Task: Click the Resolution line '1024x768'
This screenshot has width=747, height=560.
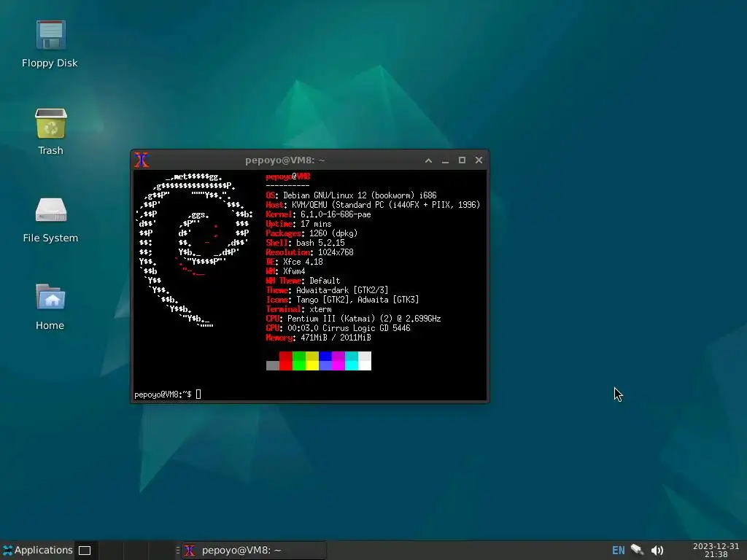Action: [x=309, y=252]
